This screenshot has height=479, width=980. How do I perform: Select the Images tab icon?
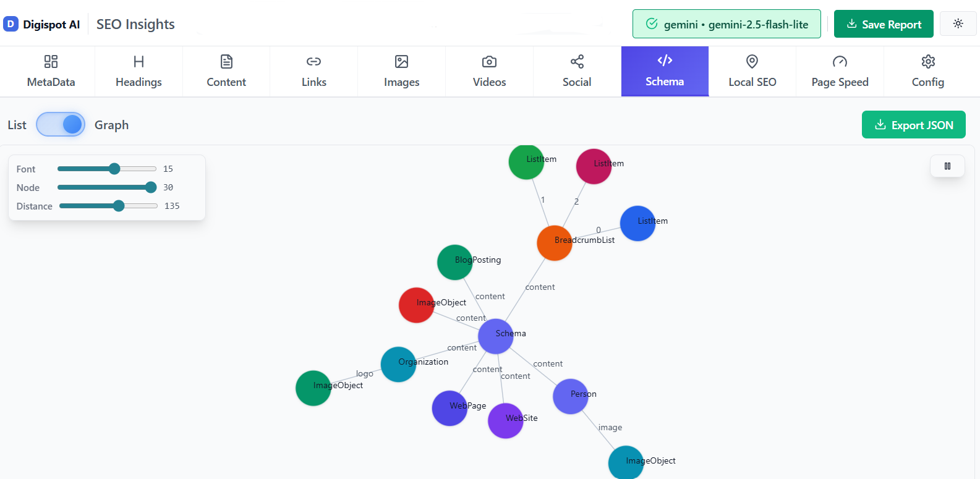click(x=401, y=61)
